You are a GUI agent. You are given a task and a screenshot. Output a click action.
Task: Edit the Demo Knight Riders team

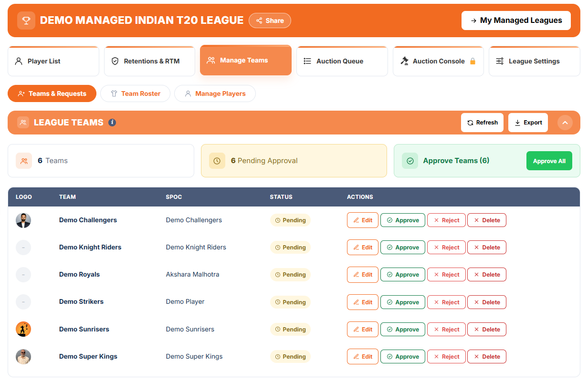[x=363, y=248]
